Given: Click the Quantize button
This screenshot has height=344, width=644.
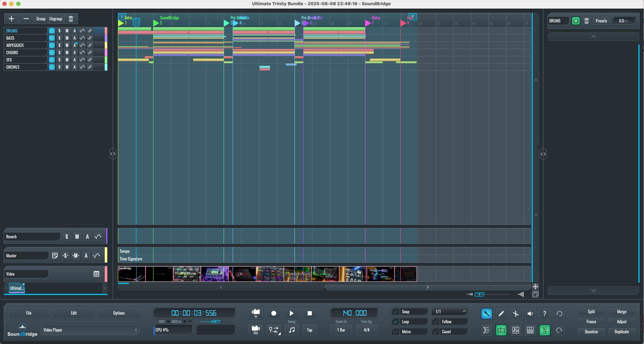Looking at the screenshot, I should pyautogui.click(x=591, y=332).
